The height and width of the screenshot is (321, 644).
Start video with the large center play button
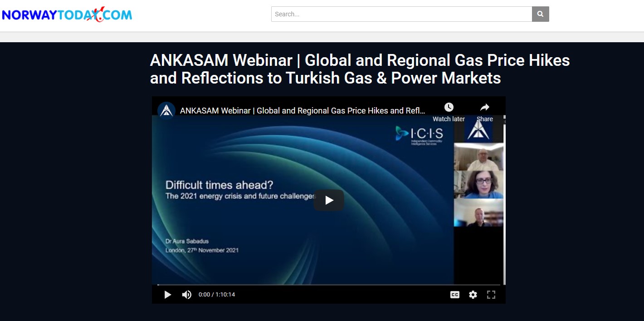[329, 200]
